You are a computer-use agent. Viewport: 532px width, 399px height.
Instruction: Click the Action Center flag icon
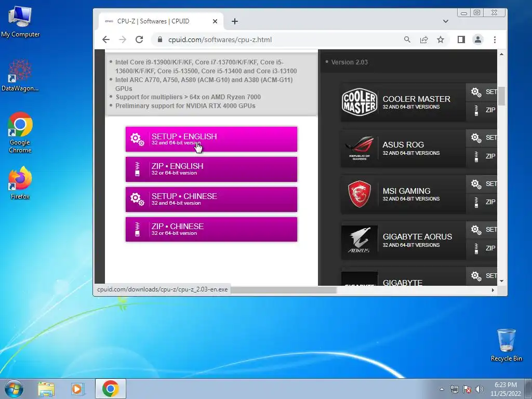[467, 389]
